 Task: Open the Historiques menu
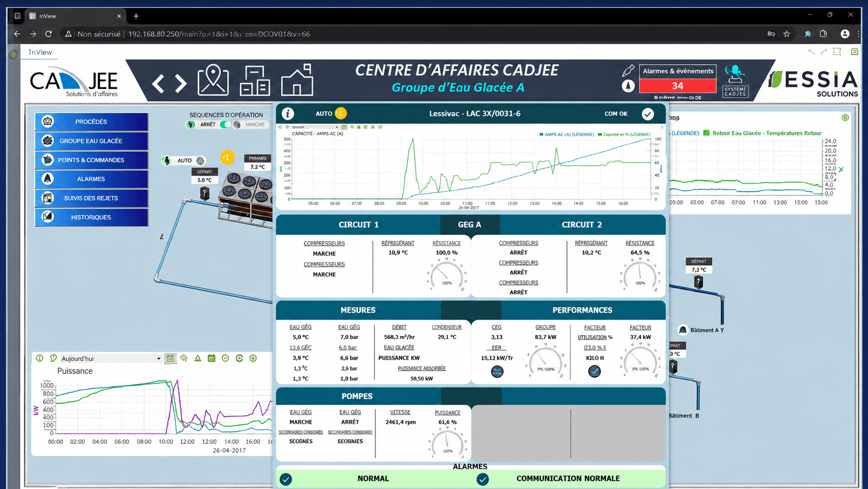tap(91, 217)
